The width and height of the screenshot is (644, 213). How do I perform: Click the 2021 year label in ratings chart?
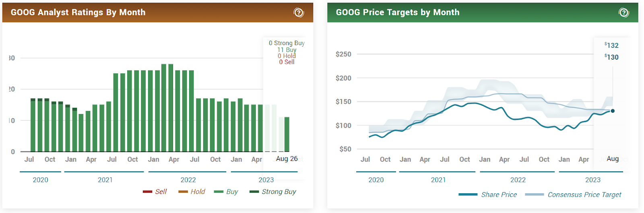[x=105, y=180]
